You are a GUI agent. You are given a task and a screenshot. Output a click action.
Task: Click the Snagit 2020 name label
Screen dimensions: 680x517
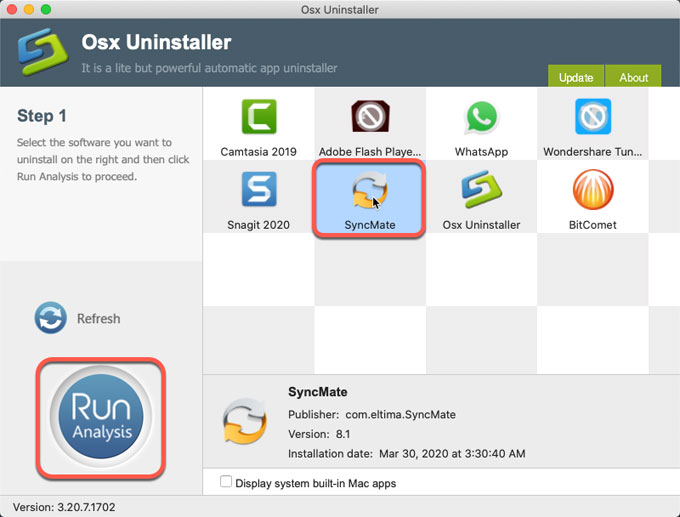[x=258, y=225]
